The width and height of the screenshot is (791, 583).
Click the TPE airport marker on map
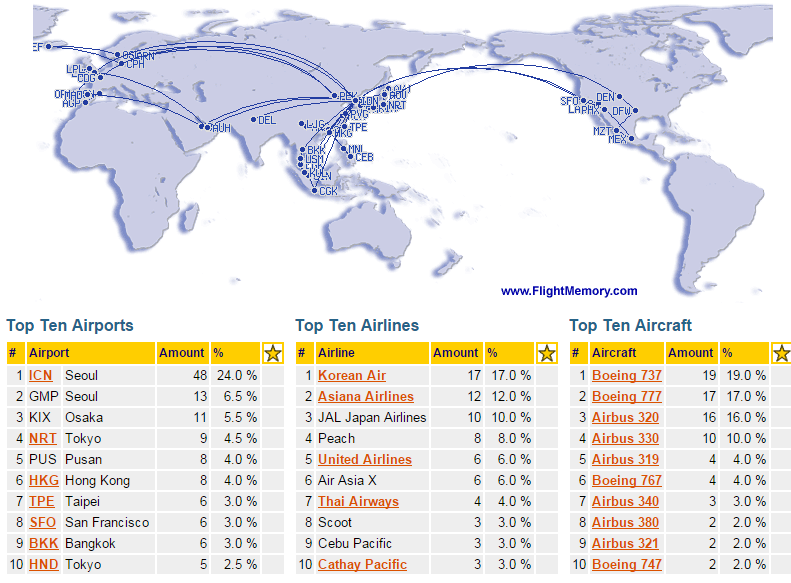click(x=345, y=127)
